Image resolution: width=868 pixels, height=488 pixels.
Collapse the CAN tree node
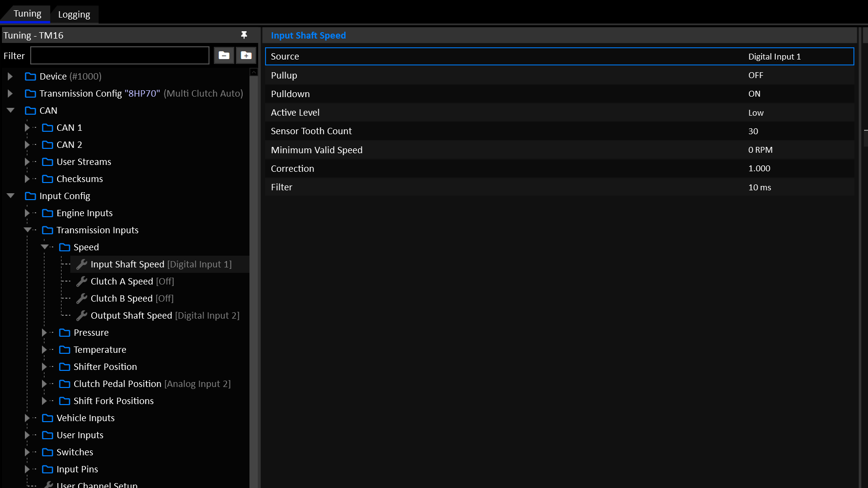click(10, 110)
